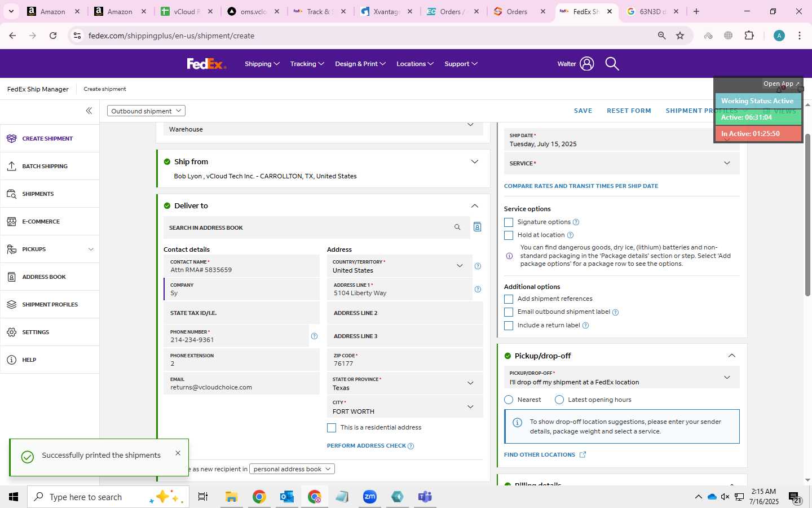Open the Locations menu

(415, 64)
